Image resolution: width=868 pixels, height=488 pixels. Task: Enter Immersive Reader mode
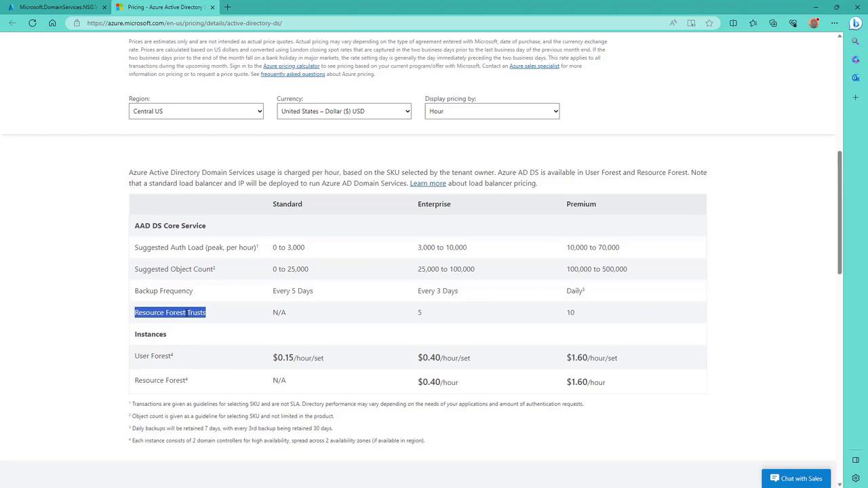[691, 23]
